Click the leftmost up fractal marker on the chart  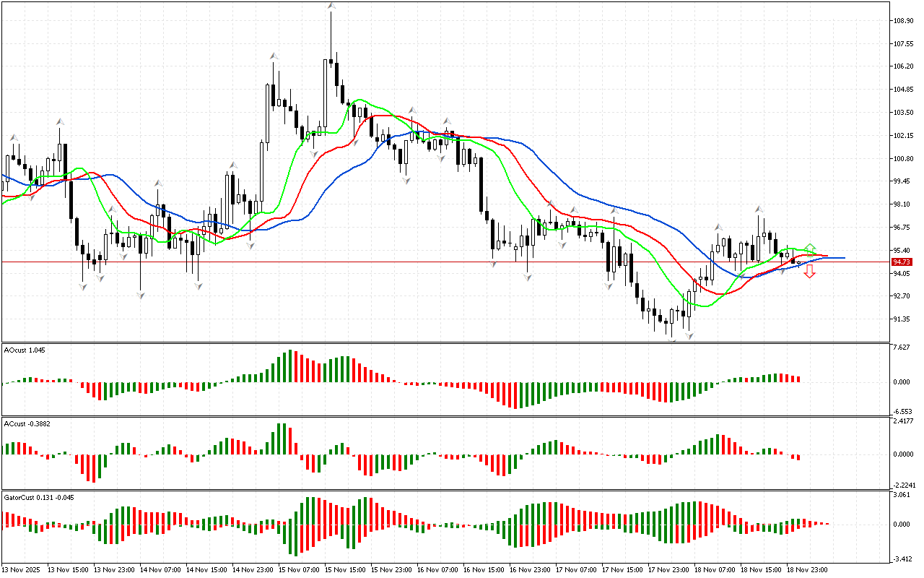[x=12, y=137]
